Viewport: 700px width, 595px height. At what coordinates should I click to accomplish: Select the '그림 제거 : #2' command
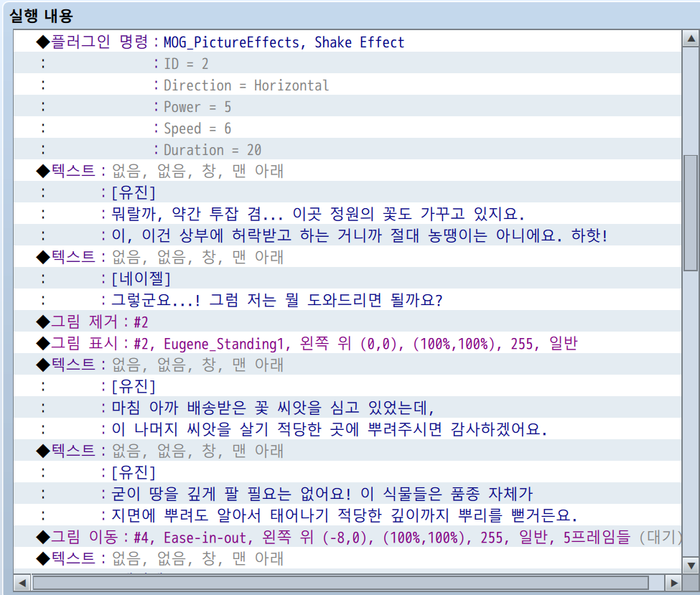[347, 322]
